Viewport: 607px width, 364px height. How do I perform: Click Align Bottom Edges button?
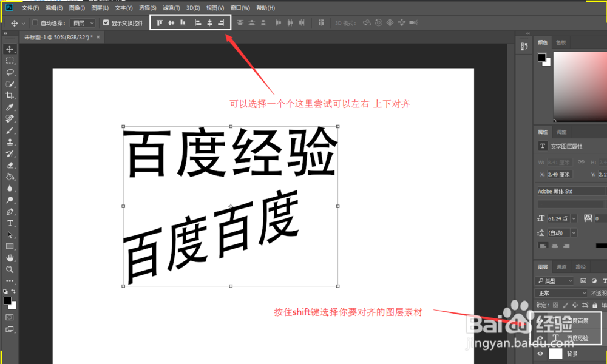click(183, 23)
